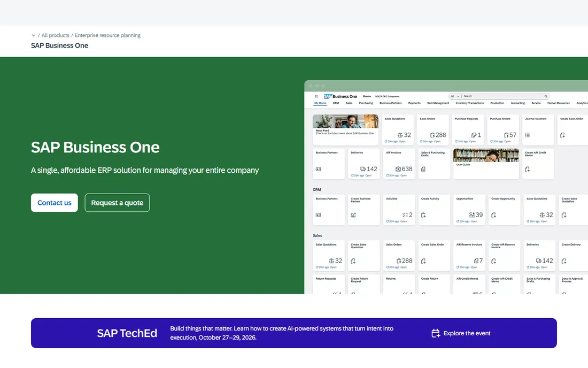Click the chart icon on Opportunities tile
The height and width of the screenshot is (368, 588).
click(x=472, y=215)
